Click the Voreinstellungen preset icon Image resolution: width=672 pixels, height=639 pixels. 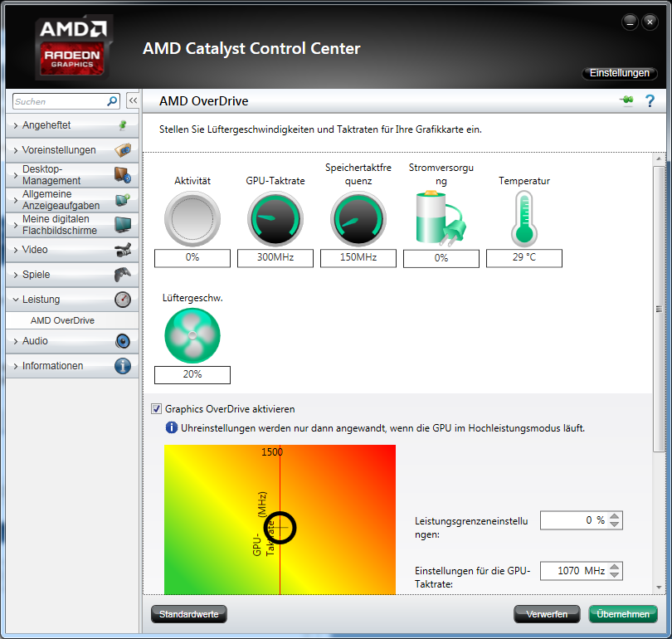[123, 150]
